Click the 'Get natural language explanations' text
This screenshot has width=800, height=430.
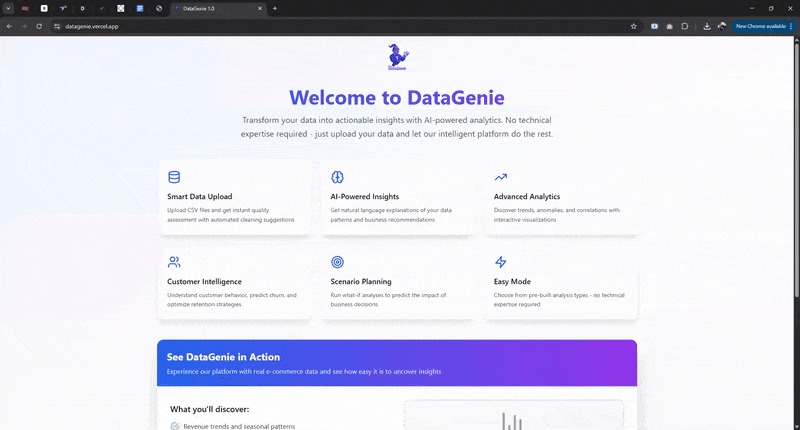click(x=391, y=210)
